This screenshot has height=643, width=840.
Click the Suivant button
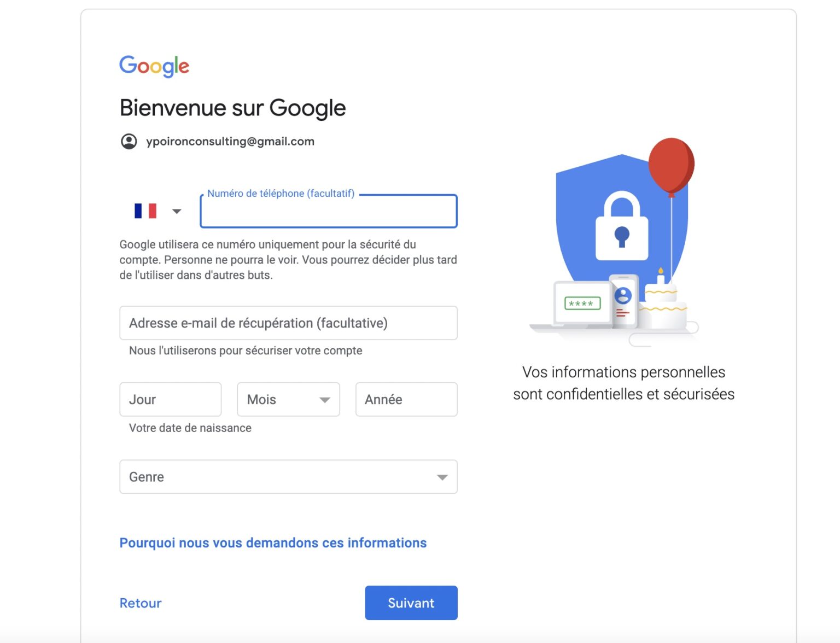(x=411, y=603)
